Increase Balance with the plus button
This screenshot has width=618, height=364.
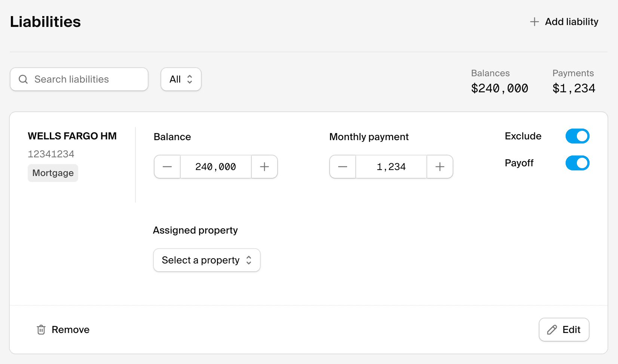pos(264,167)
